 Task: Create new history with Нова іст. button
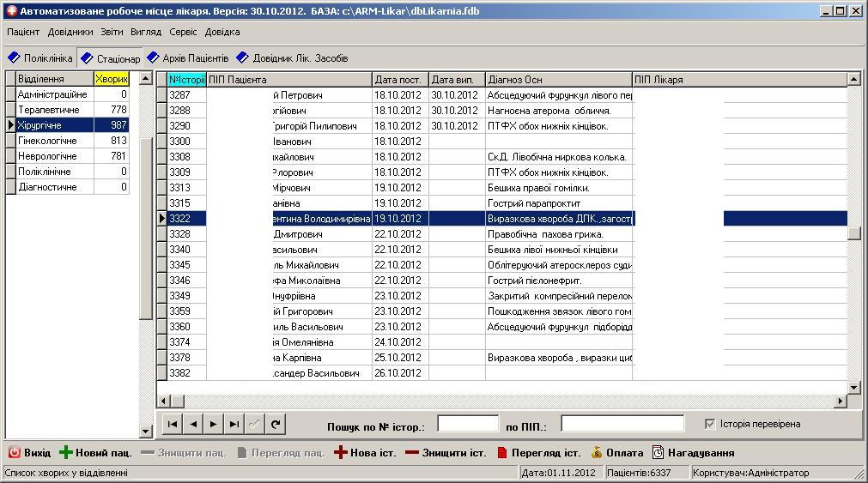tap(366, 453)
